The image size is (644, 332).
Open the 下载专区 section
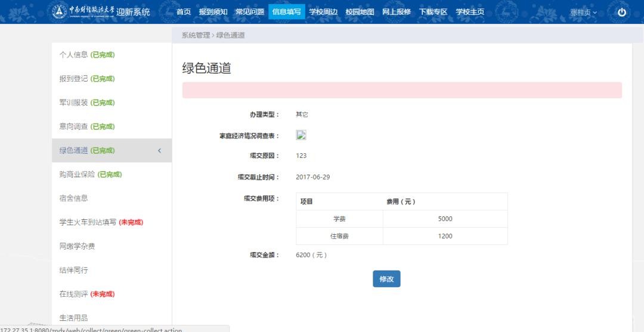[x=433, y=12]
